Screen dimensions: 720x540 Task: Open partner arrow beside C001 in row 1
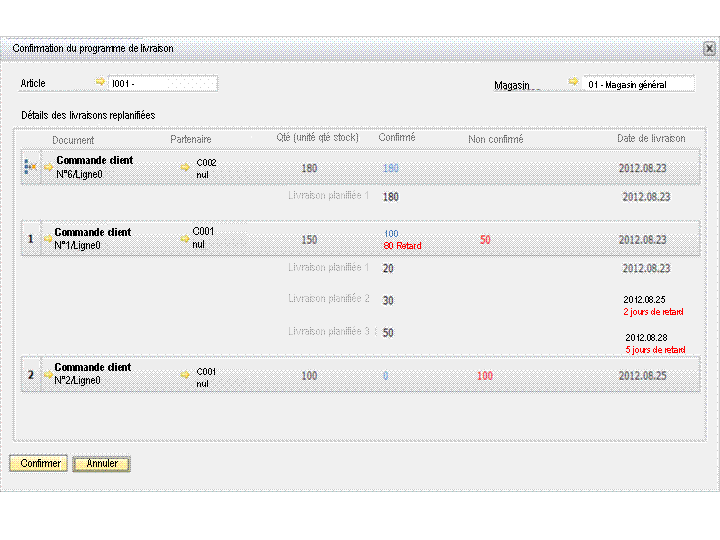[185, 239]
